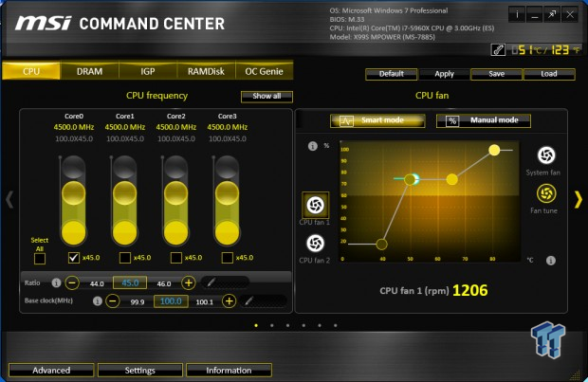
Task: Click the info icon beside the % axis
Action: [313, 146]
